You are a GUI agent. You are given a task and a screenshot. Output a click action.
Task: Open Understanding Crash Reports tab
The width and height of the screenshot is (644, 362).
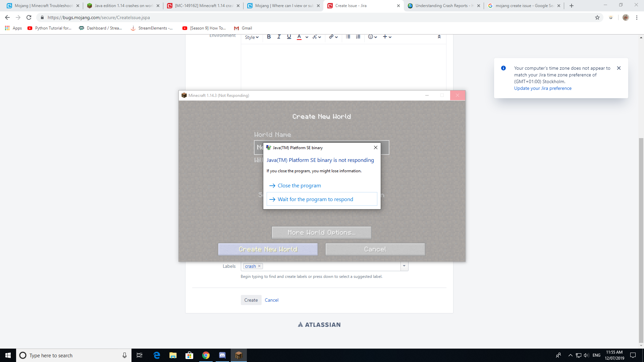click(443, 6)
